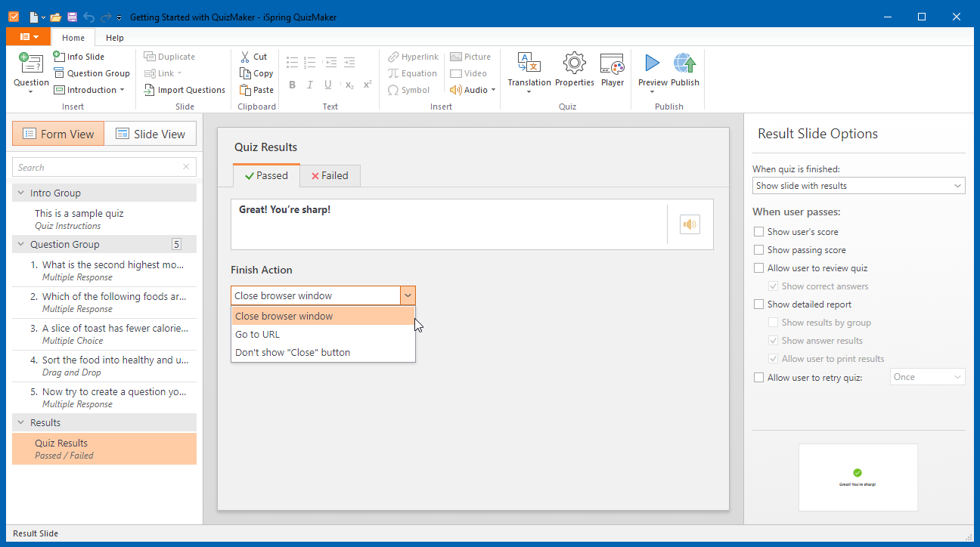Select Go to URL option

[258, 335]
